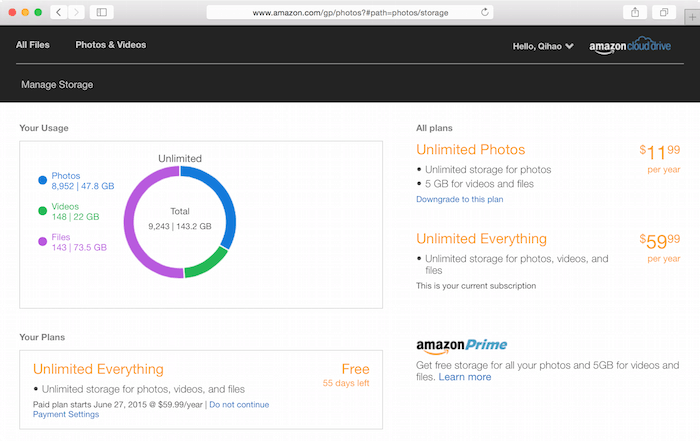
Task: Open the Safari share button
Action: coord(635,12)
